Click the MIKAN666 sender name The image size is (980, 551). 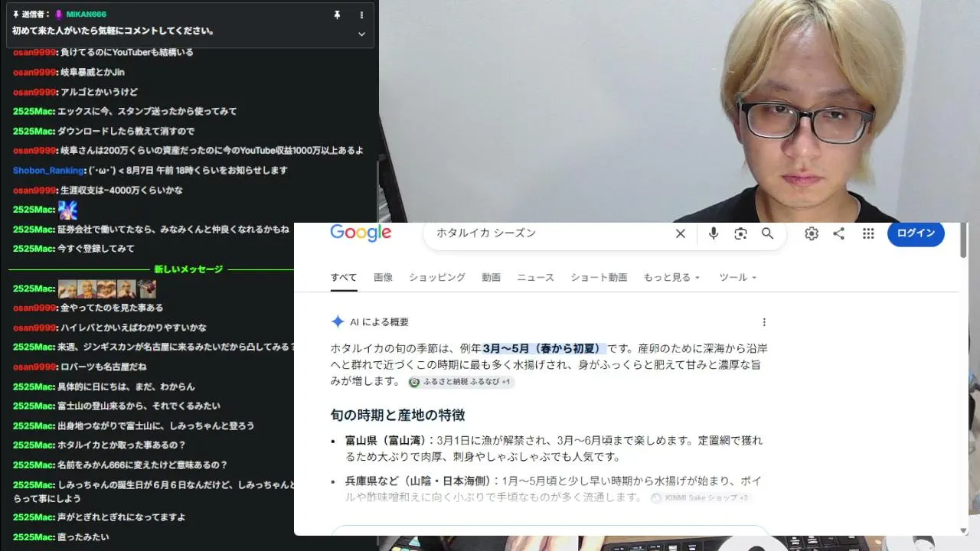click(x=87, y=15)
